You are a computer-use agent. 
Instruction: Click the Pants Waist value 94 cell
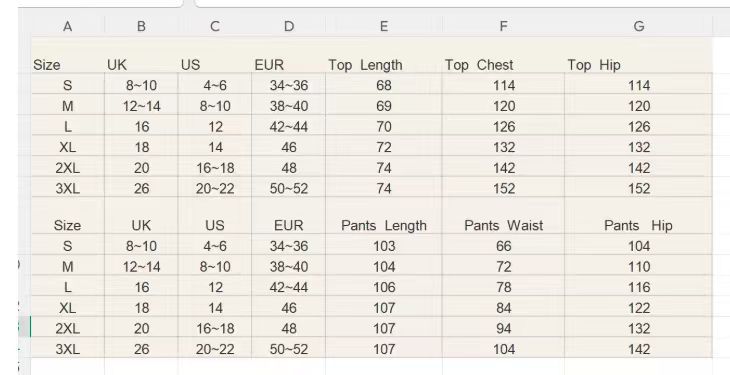503,328
